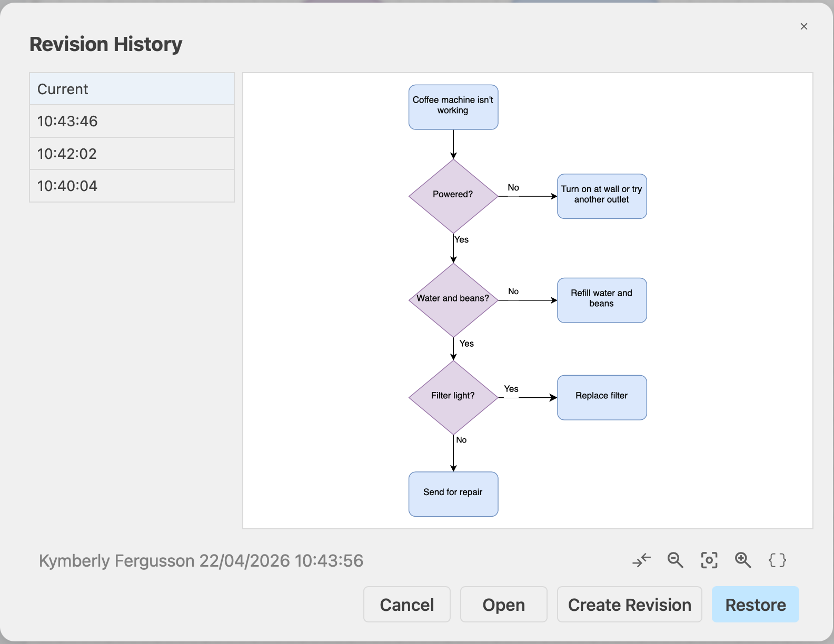Click the 'Replace filter' box
This screenshot has width=834, height=644.
pos(602,398)
